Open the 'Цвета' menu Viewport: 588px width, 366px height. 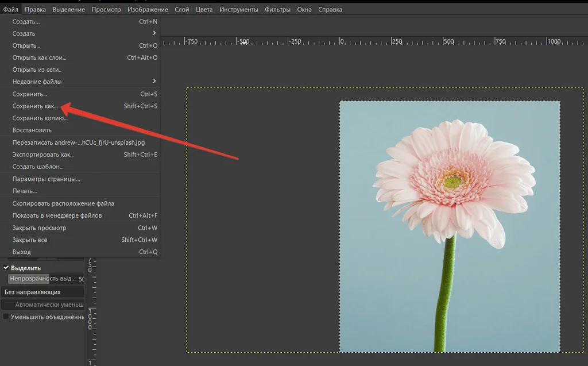pyautogui.click(x=204, y=10)
